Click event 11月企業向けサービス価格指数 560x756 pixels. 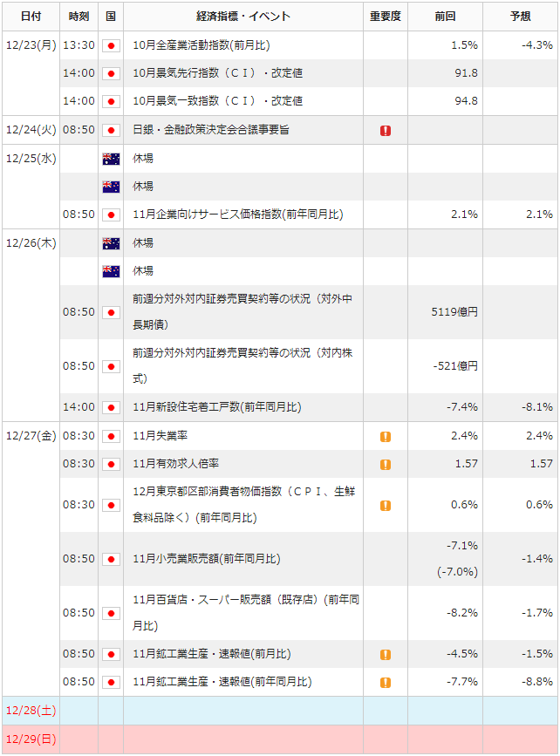(238, 215)
